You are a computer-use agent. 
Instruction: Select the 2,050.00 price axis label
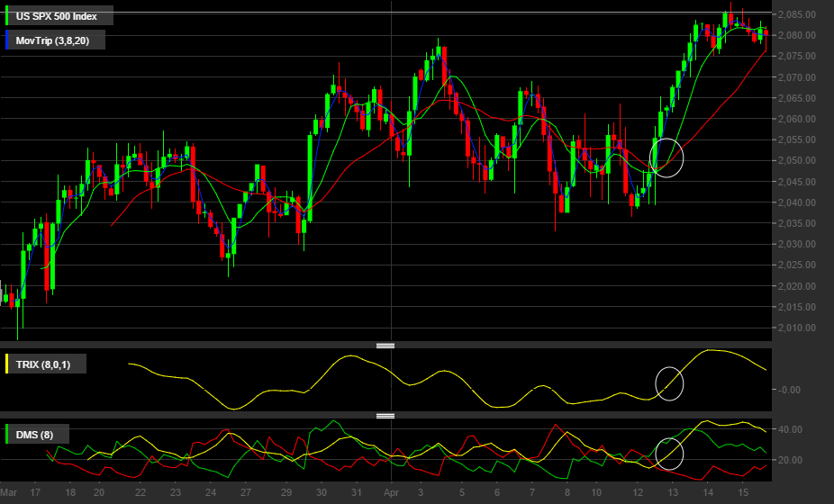796,160
